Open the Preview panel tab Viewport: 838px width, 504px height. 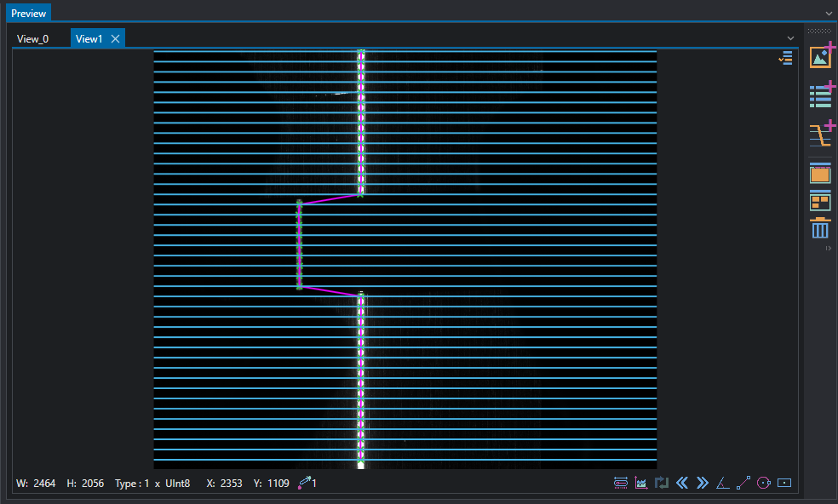coord(28,14)
